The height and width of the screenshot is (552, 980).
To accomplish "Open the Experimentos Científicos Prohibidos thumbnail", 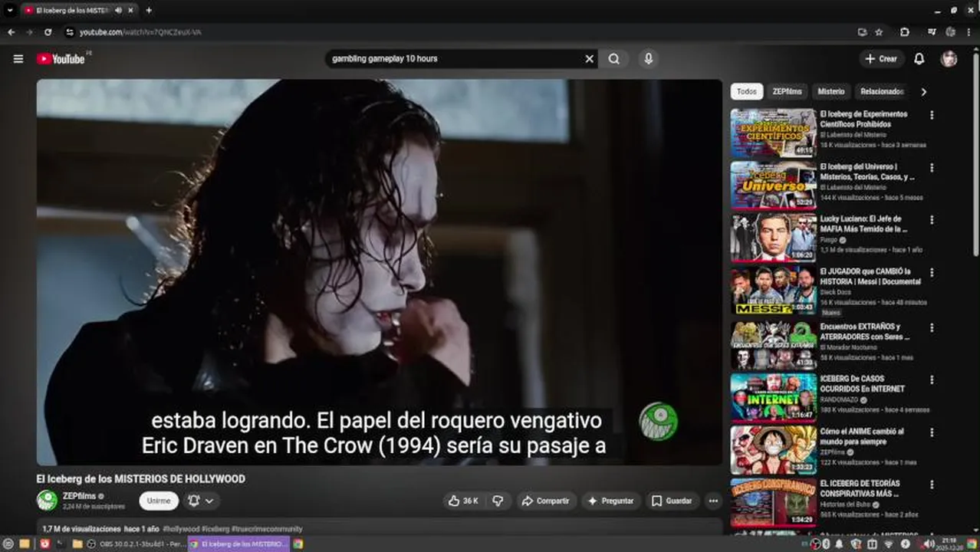I will click(x=773, y=133).
